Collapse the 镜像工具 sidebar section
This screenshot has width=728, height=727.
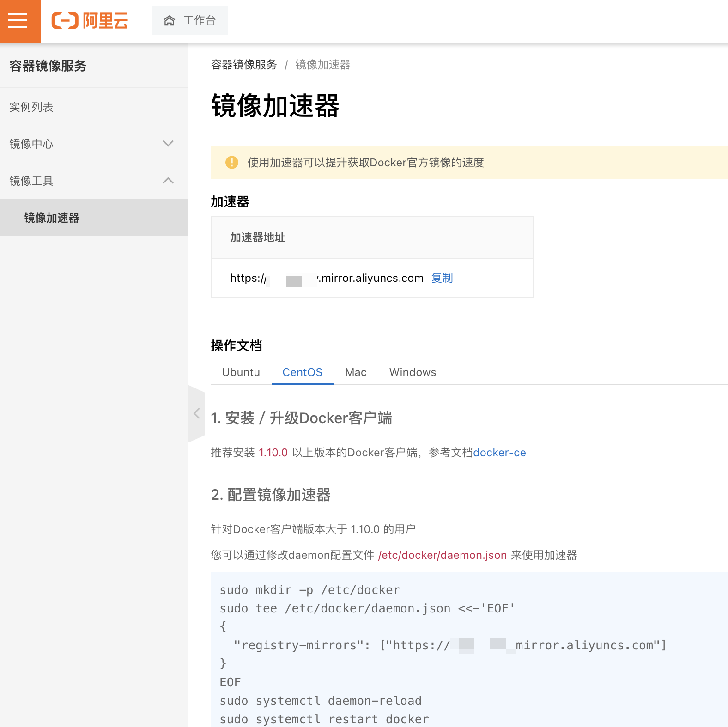pos(94,181)
